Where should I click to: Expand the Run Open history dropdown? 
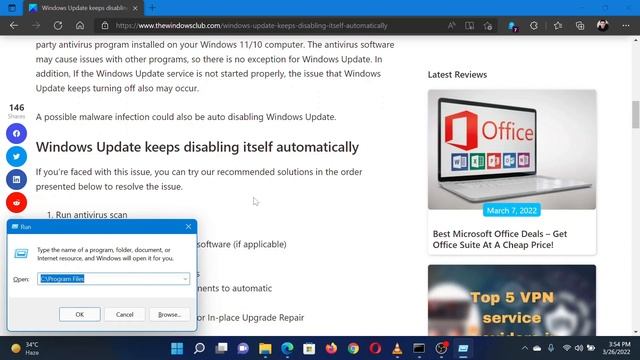[185, 279]
